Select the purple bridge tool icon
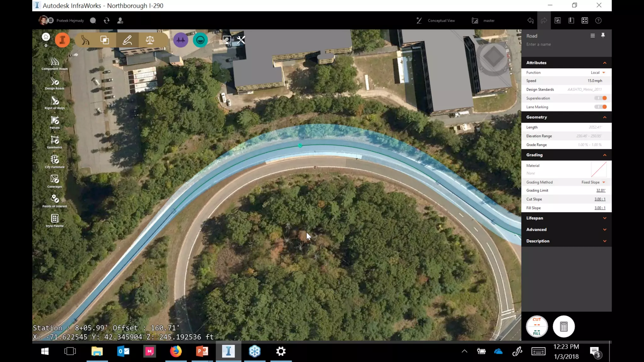Screen dimensions: 644x362 tap(181, 40)
